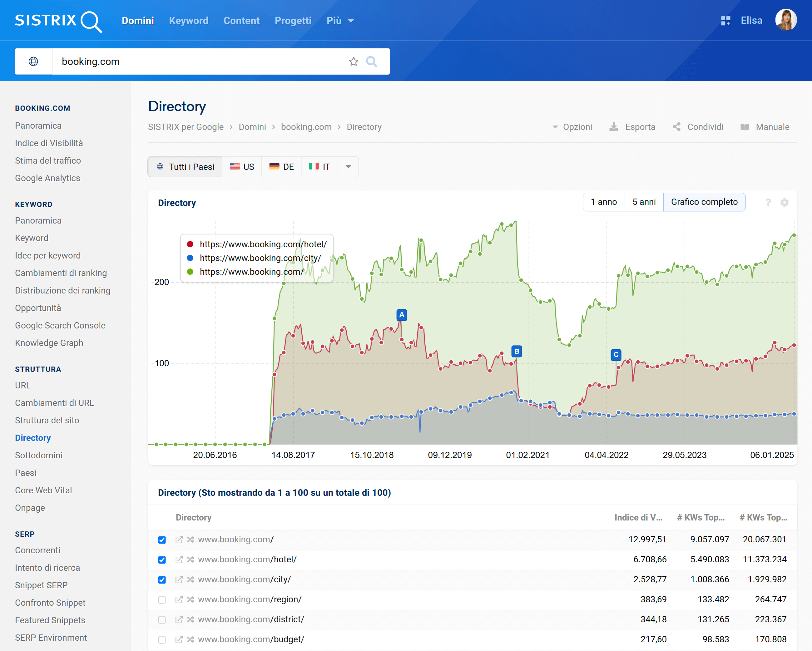The image size is (812, 651).
Task: Open Stima del traffico in sidebar
Action: click(48, 161)
